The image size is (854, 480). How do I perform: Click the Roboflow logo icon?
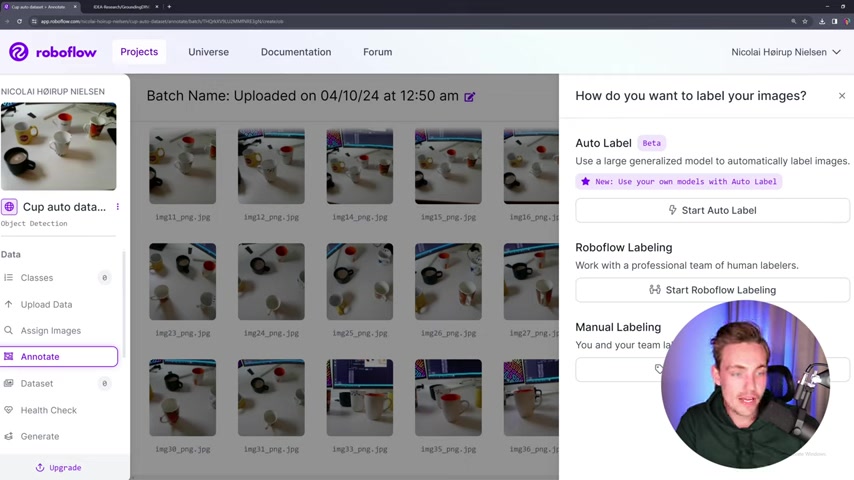19,52
